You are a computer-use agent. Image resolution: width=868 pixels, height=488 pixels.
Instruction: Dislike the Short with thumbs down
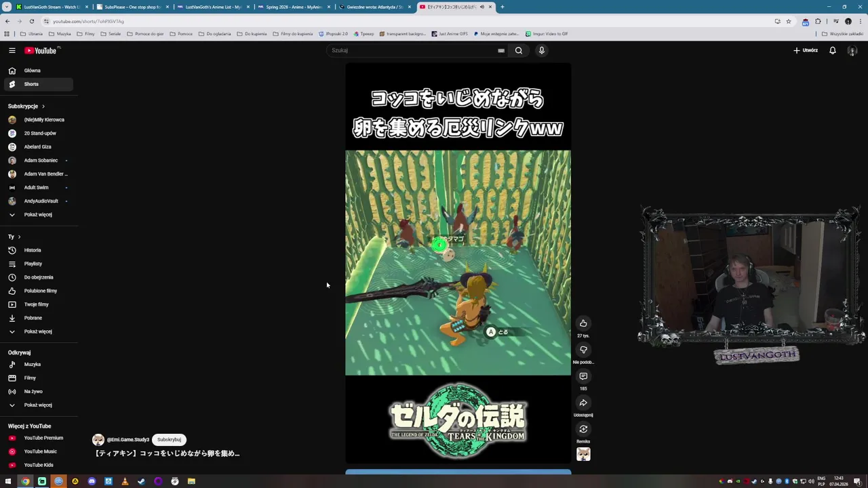pyautogui.click(x=583, y=350)
